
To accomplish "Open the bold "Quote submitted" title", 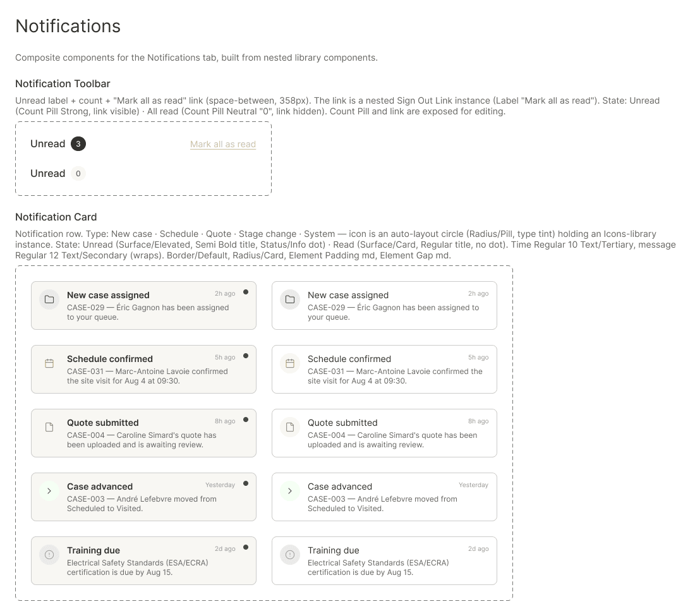I will tap(103, 423).
